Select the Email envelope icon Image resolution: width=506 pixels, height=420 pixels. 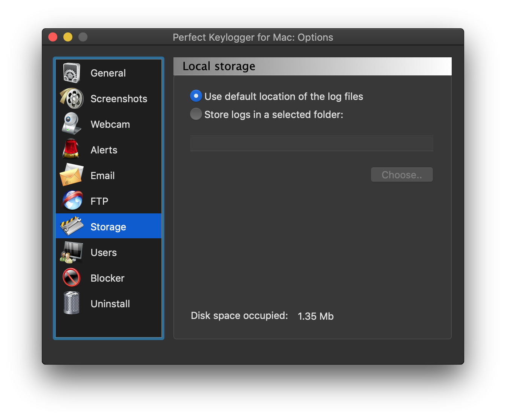(x=71, y=175)
